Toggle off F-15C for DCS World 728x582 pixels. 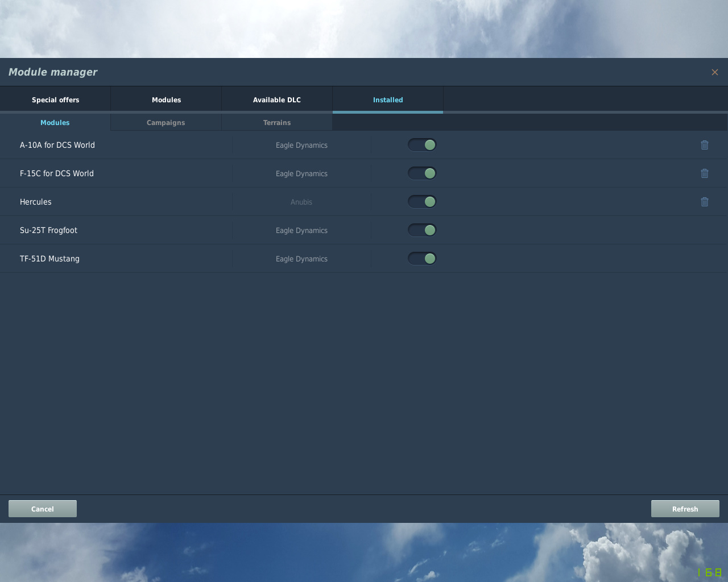pyautogui.click(x=422, y=173)
